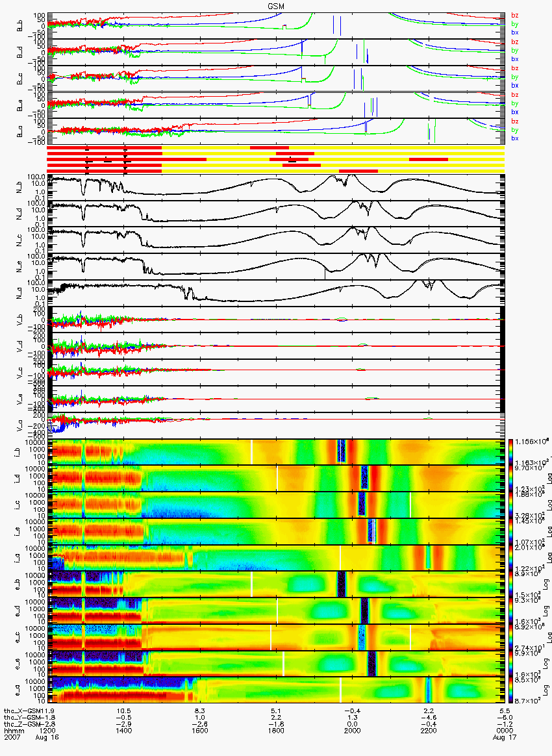Click the e_a spectrogram axis label
Viewport: 552px width, 756px height.
coord(17,691)
